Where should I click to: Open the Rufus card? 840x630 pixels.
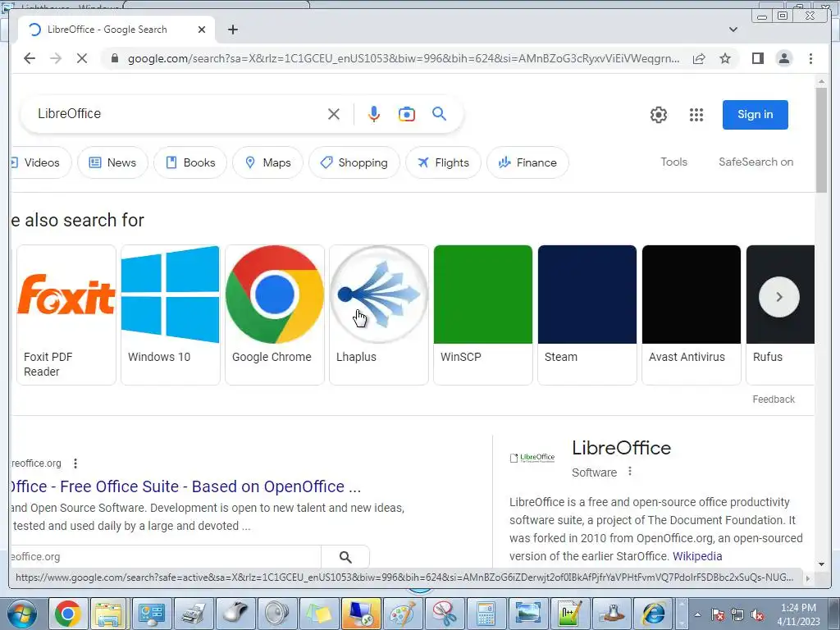(781, 315)
